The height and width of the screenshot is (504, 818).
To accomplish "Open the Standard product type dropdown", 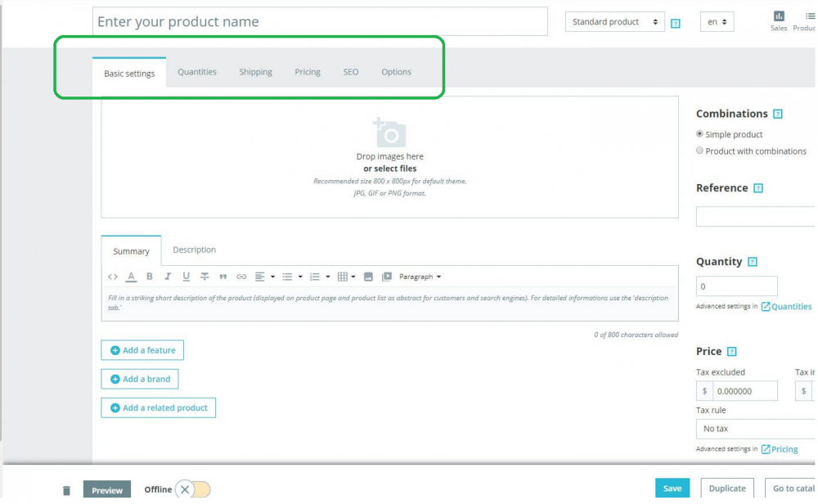I will (x=615, y=22).
